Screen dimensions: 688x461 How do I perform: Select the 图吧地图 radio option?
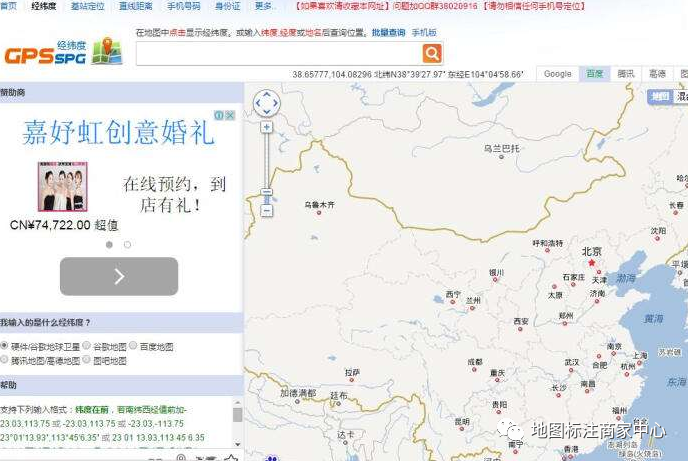point(87,360)
